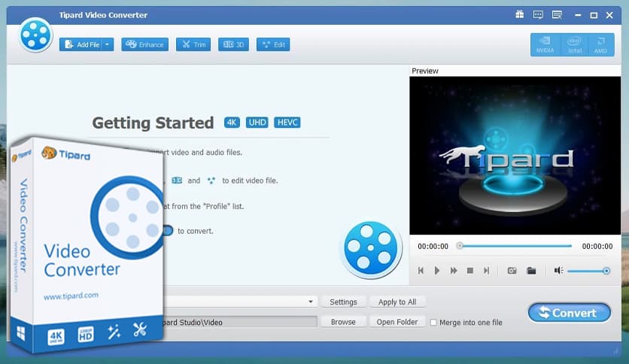
Task: Click the Tipard preview video thumbnail
Action: 515,156
